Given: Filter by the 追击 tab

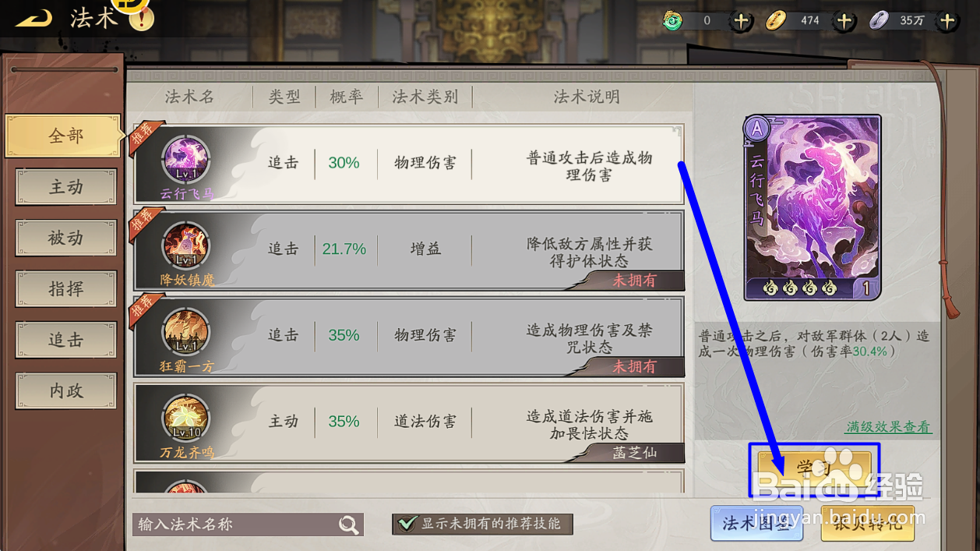Looking at the screenshot, I should 66,341.
